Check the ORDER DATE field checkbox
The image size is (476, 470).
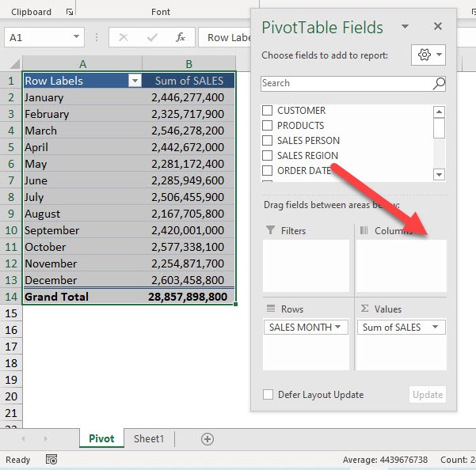tap(267, 170)
